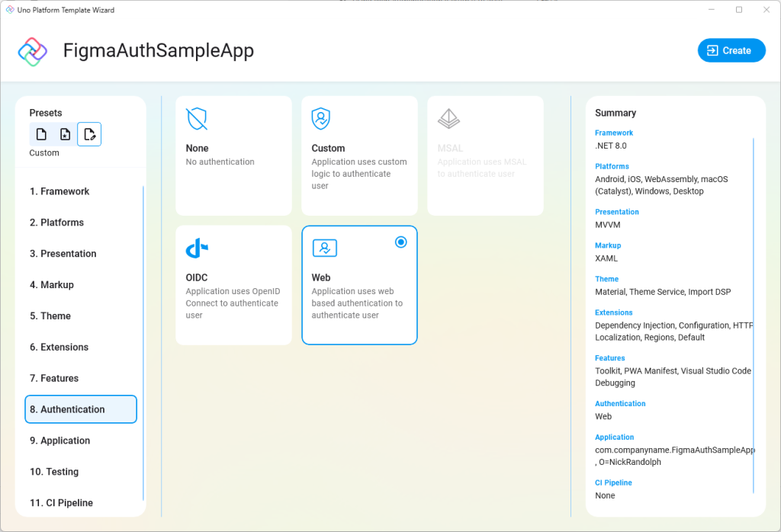781x532 pixels.
Task: Click the Extensions link in Summary
Action: (x=614, y=312)
